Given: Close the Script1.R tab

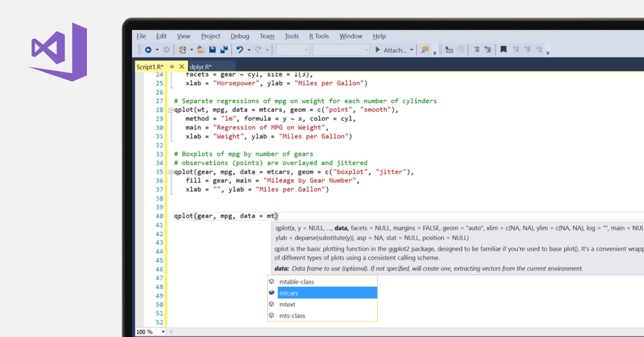Looking at the screenshot, I should click(181, 67).
